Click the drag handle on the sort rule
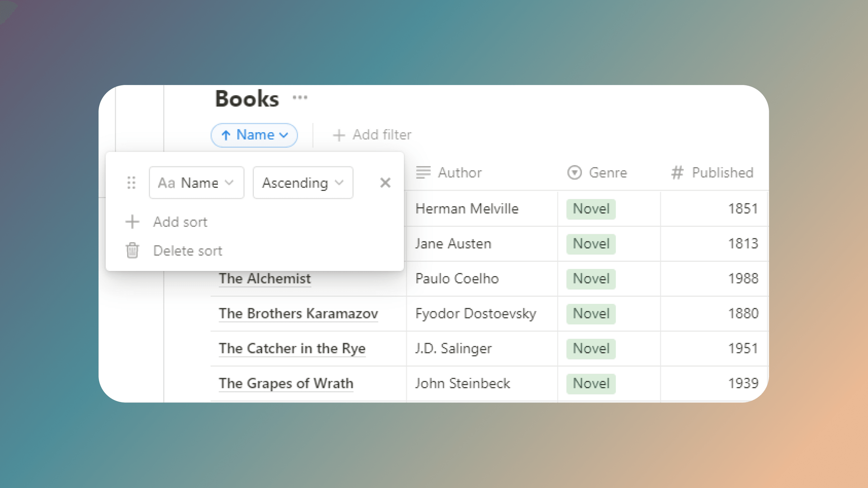 pyautogui.click(x=132, y=182)
